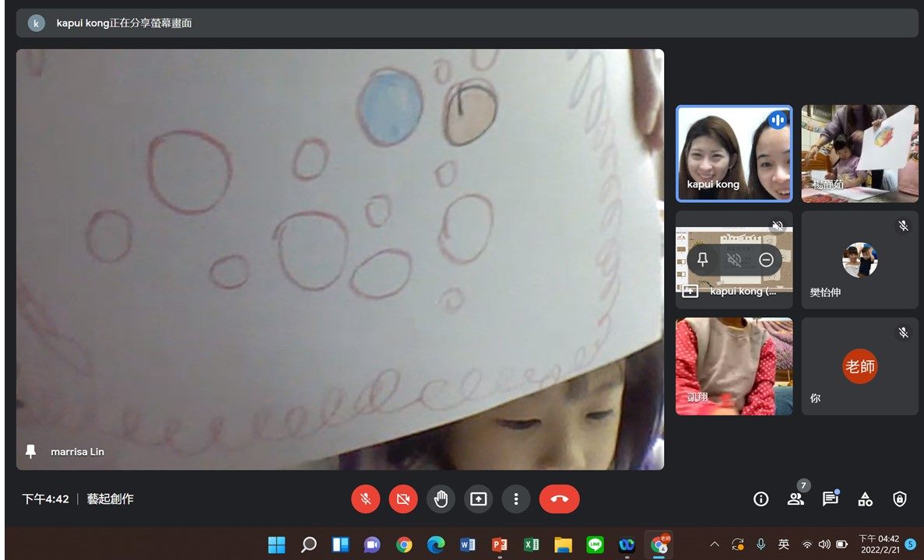Viewport: 924px width, 560px height.
Task: Click the Windows Start button
Action: click(x=276, y=544)
